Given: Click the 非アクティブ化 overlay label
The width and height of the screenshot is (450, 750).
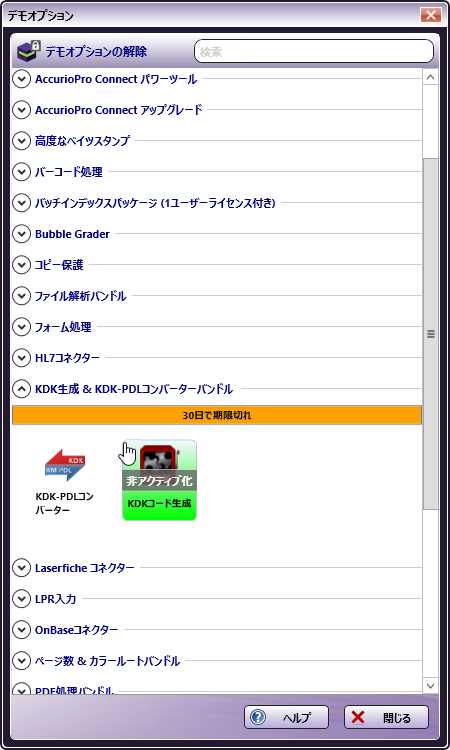Looking at the screenshot, I should (x=159, y=480).
